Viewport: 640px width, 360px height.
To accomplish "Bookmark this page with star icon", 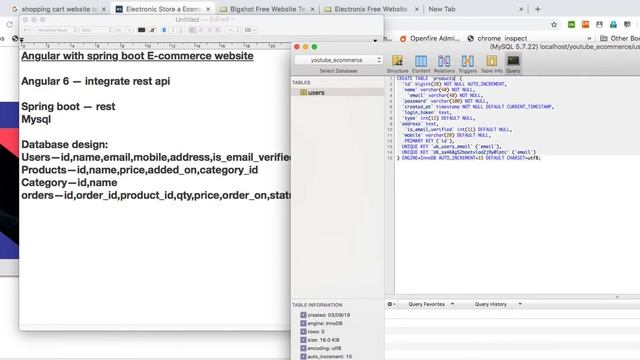I will point(554,24).
